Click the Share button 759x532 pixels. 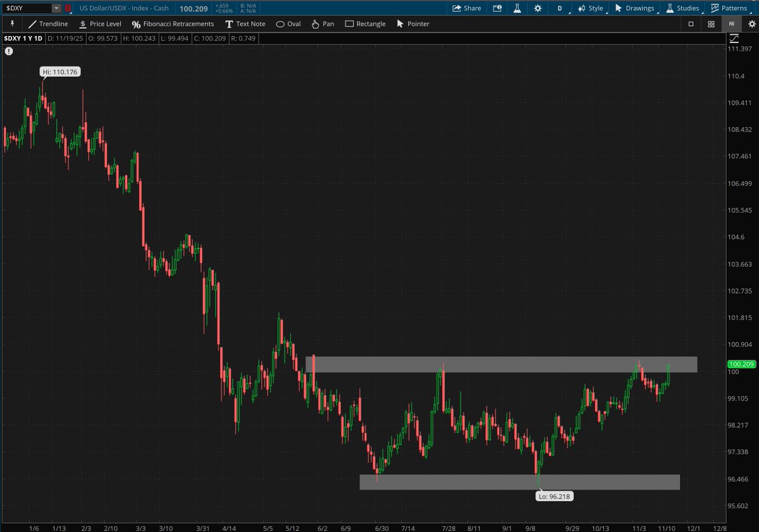[466, 8]
